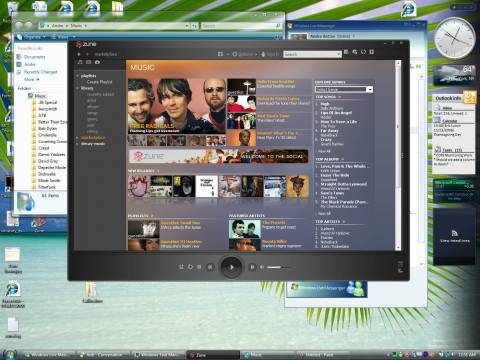The width and height of the screenshot is (480, 360).
Task: Click Zune search input field
Action: point(310,54)
